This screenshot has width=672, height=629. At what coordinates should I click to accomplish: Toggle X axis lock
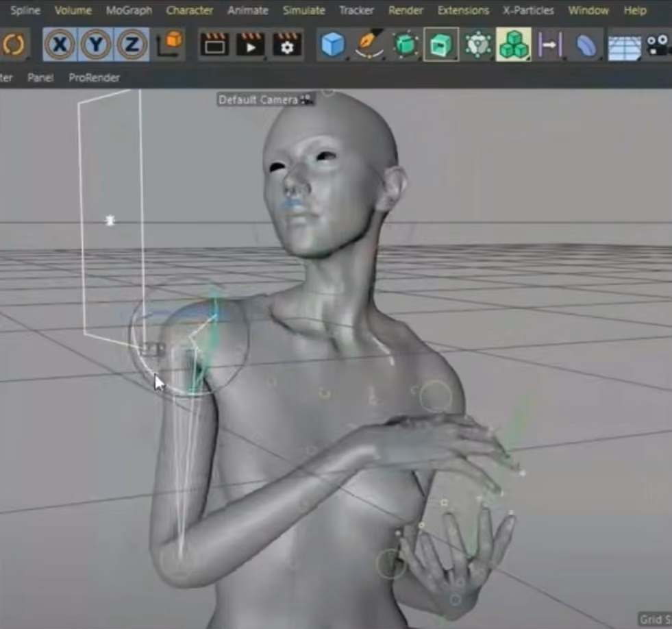[x=60, y=44]
